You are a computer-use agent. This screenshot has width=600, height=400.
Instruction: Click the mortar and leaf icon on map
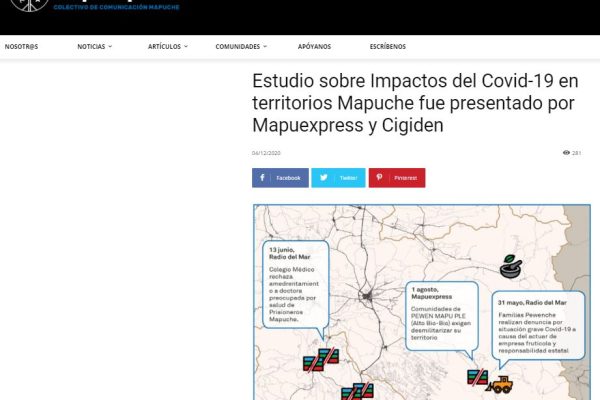pos(511,266)
